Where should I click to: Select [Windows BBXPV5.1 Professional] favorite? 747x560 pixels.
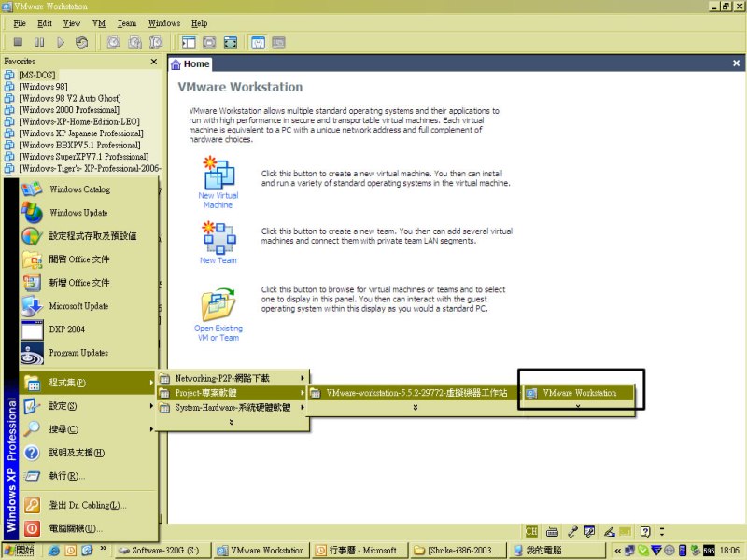coord(79,145)
